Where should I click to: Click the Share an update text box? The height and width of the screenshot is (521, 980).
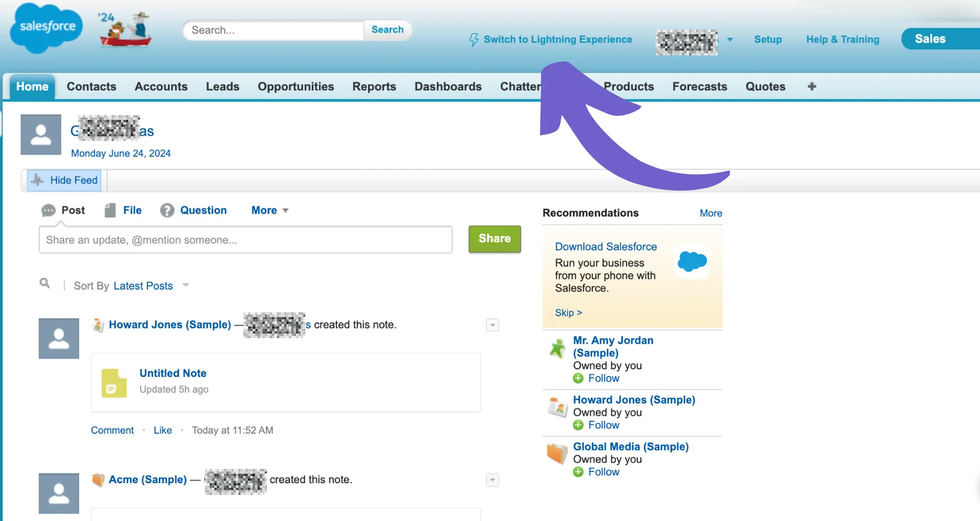246,240
